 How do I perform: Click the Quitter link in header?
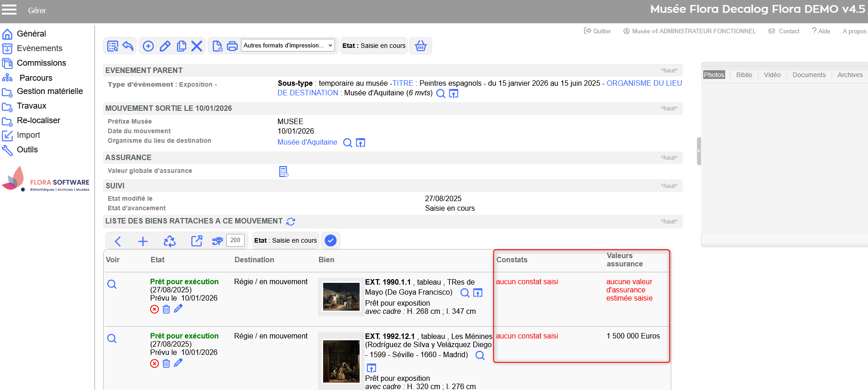pos(597,31)
